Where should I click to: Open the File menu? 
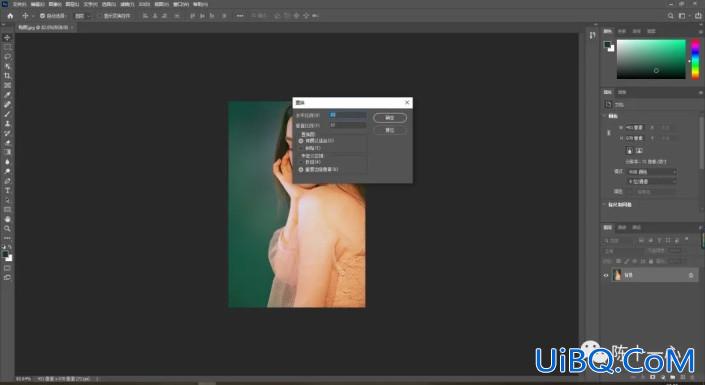click(19, 4)
